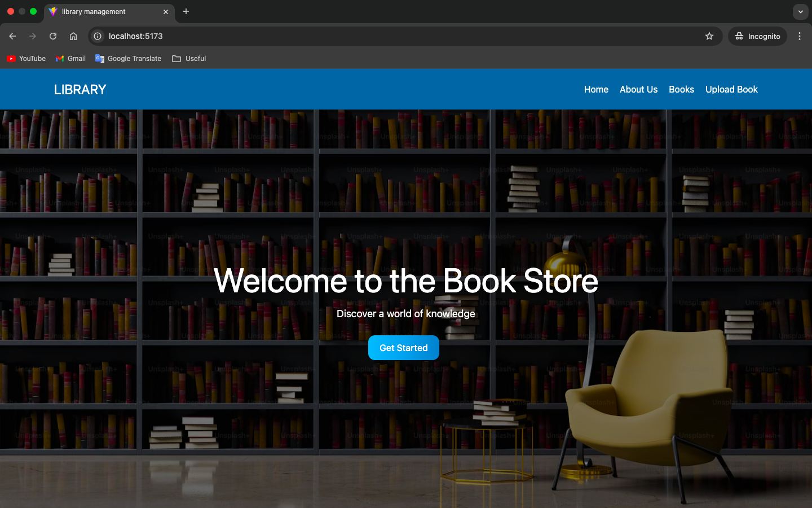Go to the Home nav link
The image size is (812, 508).
tap(596, 89)
